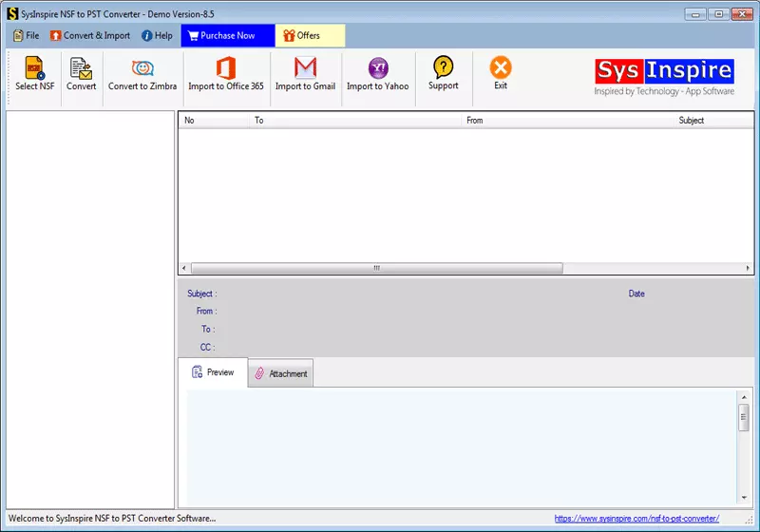Viewport: 760px width, 532px height.
Task: Click the 'From :' label in message header
Action: click(206, 311)
